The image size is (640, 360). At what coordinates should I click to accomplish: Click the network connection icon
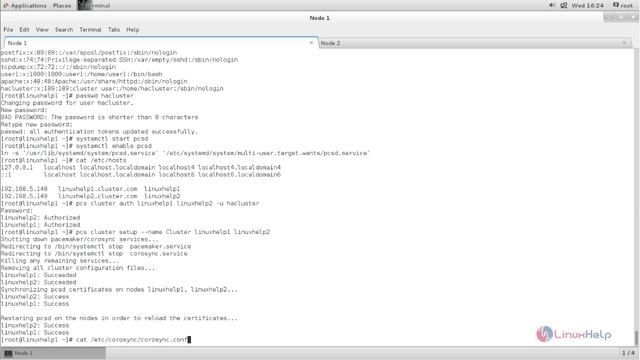(x=564, y=5)
